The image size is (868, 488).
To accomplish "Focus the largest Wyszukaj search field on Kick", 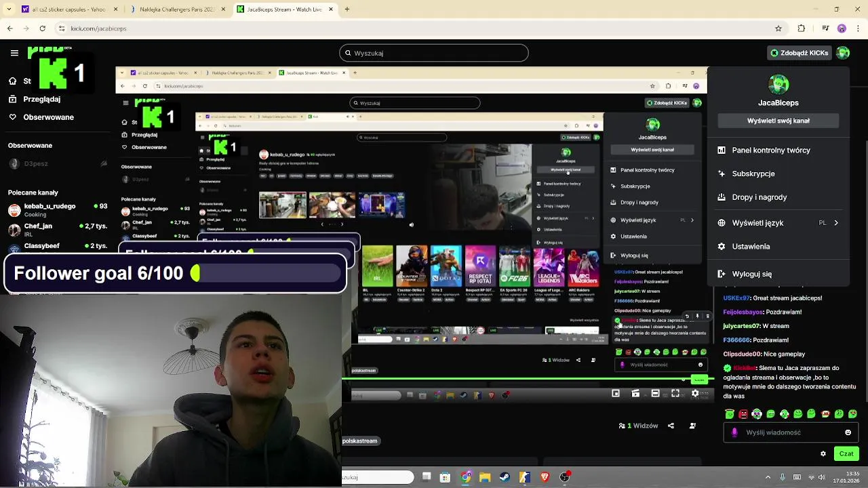I will coord(434,53).
